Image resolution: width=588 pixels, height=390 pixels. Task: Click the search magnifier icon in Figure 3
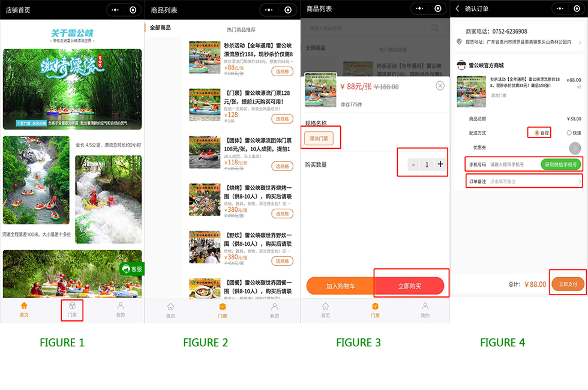pyautogui.click(x=434, y=28)
